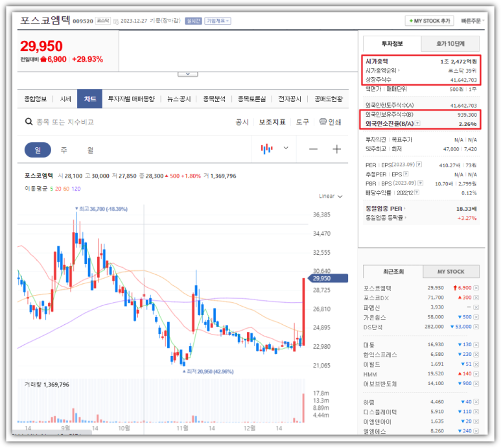Remove 파멥신 from recent list
Screen dimensions: 501x448
(476, 307)
